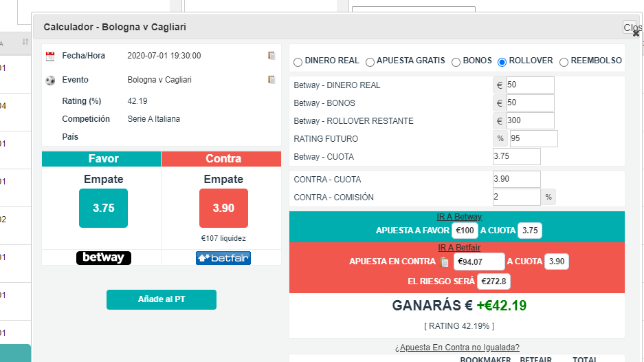
Task: Edit the RATING FUTURO percentage field
Action: point(533,138)
